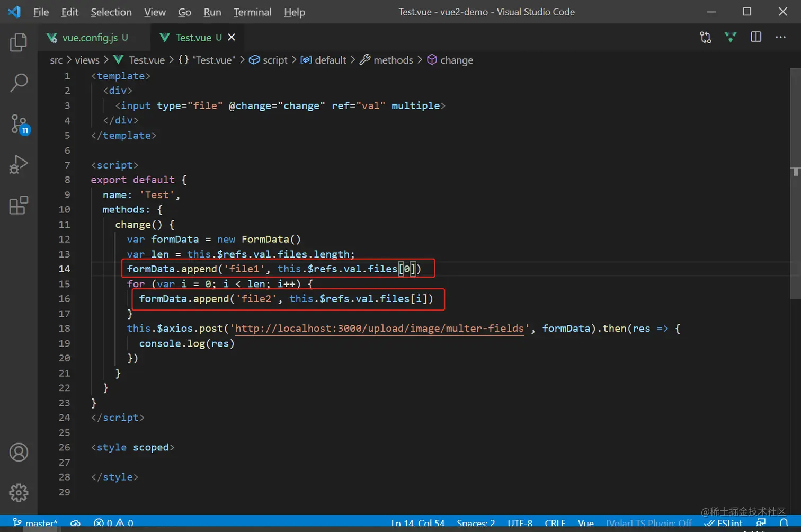Click the VS Code logo in the title bar
The height and width of the screenshot is (532, 801).
(x=14, y=12)
